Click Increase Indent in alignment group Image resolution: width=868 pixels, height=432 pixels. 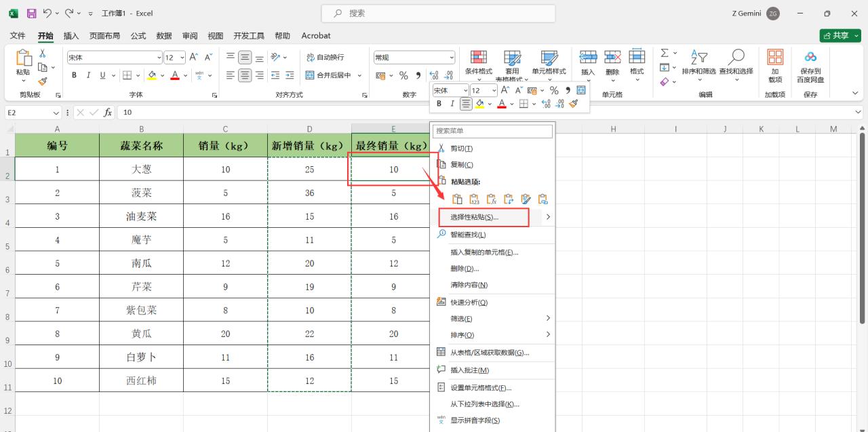coord(290,75)
